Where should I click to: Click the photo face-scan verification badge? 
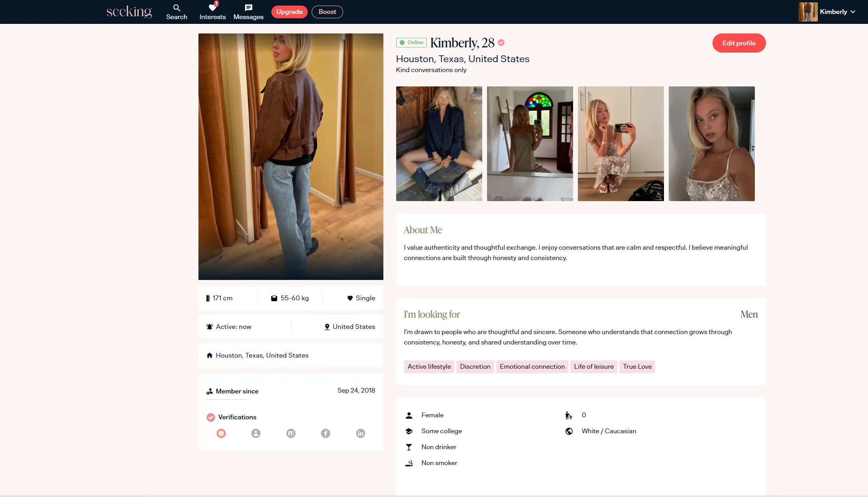point(221,433)
